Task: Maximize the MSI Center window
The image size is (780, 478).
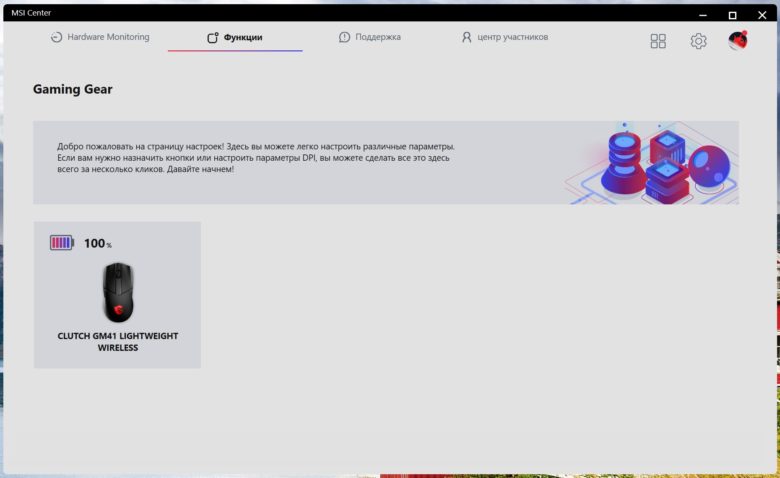Action: [x=732, y=15]
